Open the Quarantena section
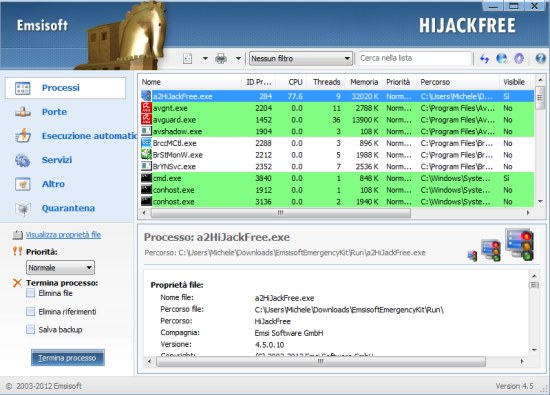This screenshot has width=550, height=395. point(68,208)
